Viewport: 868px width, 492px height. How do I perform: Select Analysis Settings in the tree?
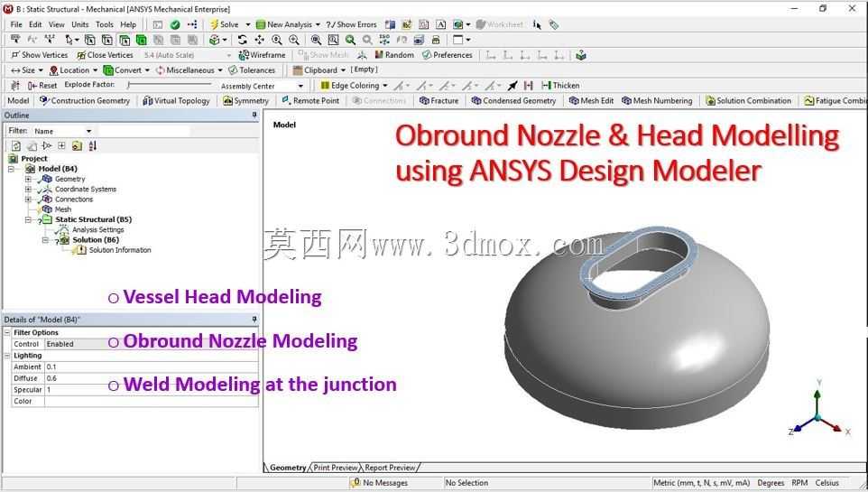click(x=98, y=229)
